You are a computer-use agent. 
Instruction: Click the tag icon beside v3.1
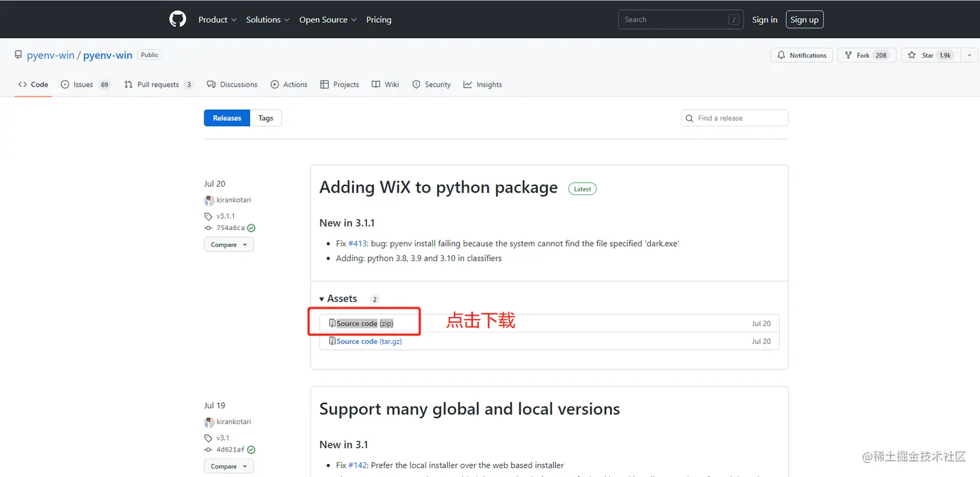coord(208,437)
